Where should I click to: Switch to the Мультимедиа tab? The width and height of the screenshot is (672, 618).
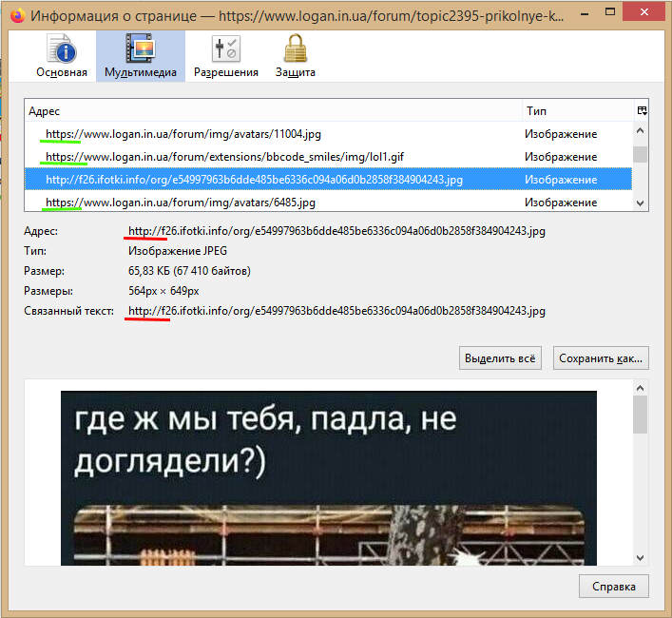[x=141, y=56]
